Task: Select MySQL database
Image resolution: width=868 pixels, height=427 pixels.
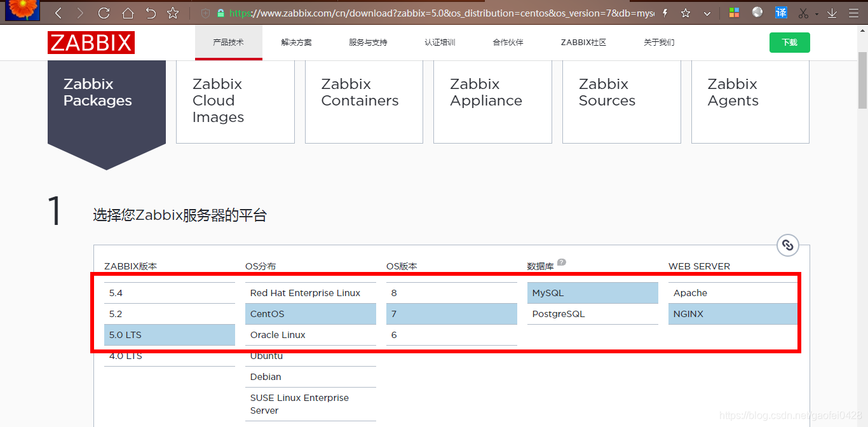Action: click(x=593, y=293)
